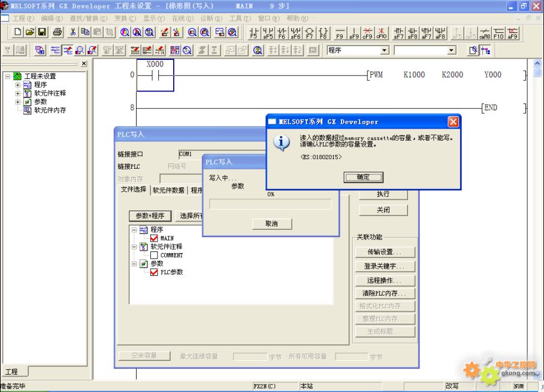Open the empty dropdown beside 程序

pos(451,51)
